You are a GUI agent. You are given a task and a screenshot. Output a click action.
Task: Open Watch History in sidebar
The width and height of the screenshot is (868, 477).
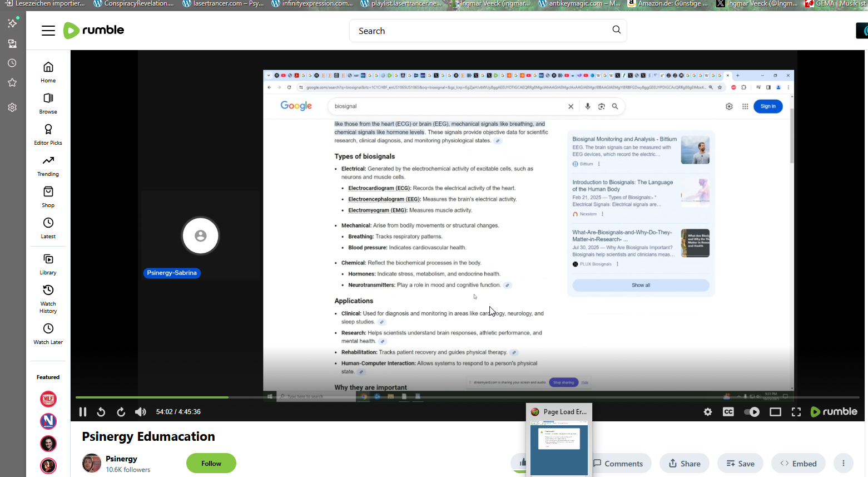click(48, 298)
